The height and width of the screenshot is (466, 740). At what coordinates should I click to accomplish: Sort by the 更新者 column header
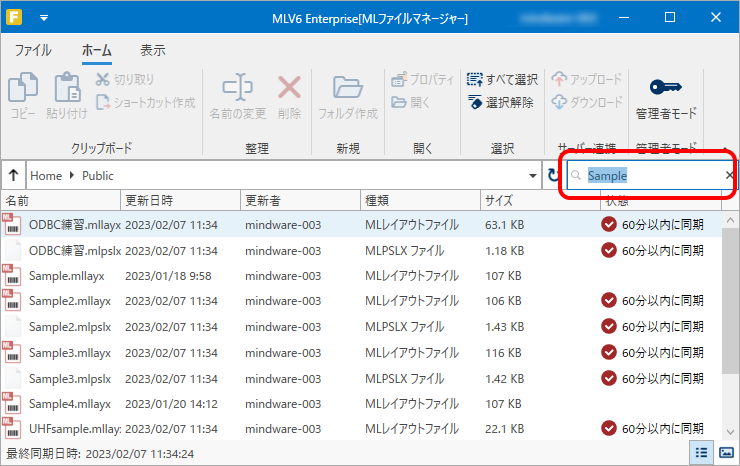coord(301,201)
